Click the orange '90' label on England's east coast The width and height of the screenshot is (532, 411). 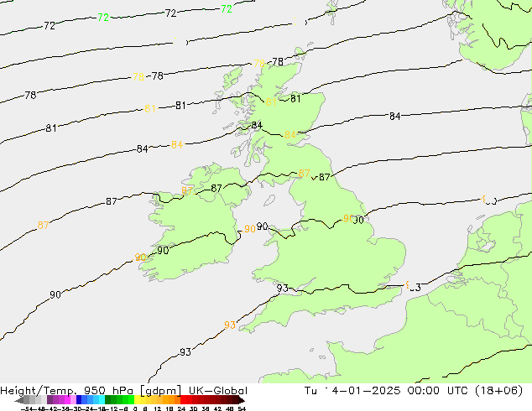point(348,218)
